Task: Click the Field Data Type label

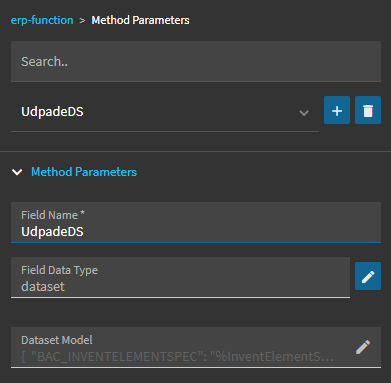Action: tap(59, 270)
